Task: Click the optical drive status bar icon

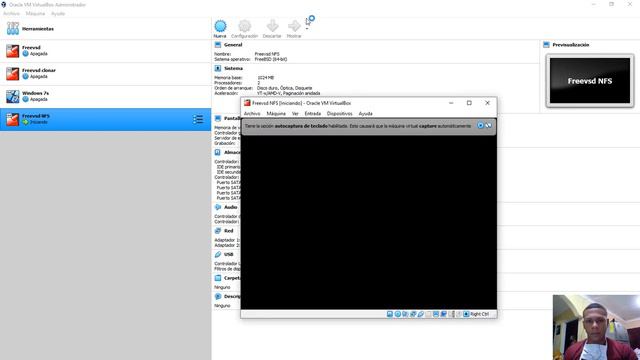Action: [x=398, y=314]
